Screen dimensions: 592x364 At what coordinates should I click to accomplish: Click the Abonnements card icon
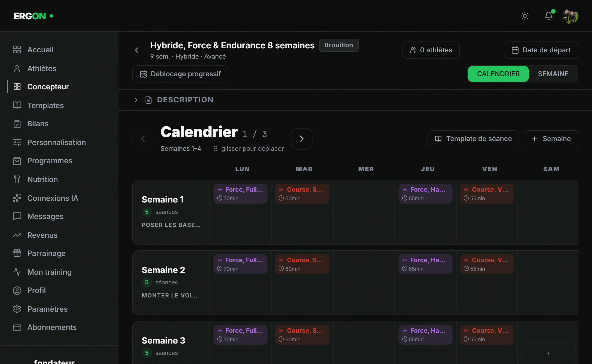pos(17,327)
